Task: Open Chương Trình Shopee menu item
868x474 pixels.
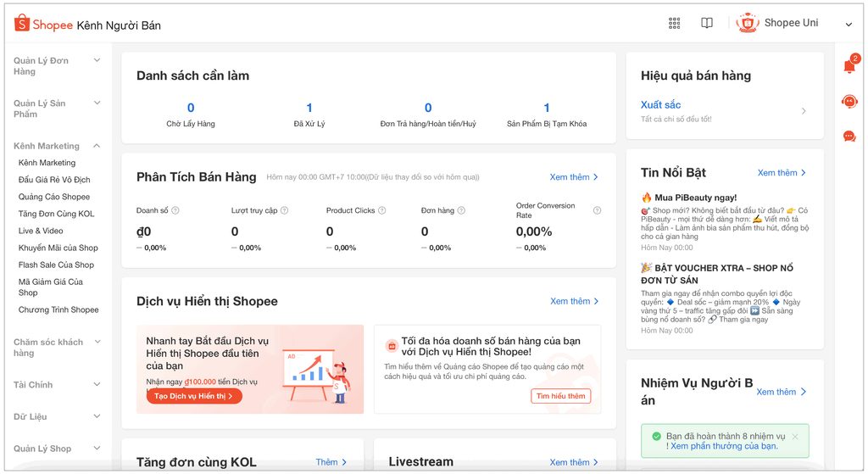Action: coord(58,310)
